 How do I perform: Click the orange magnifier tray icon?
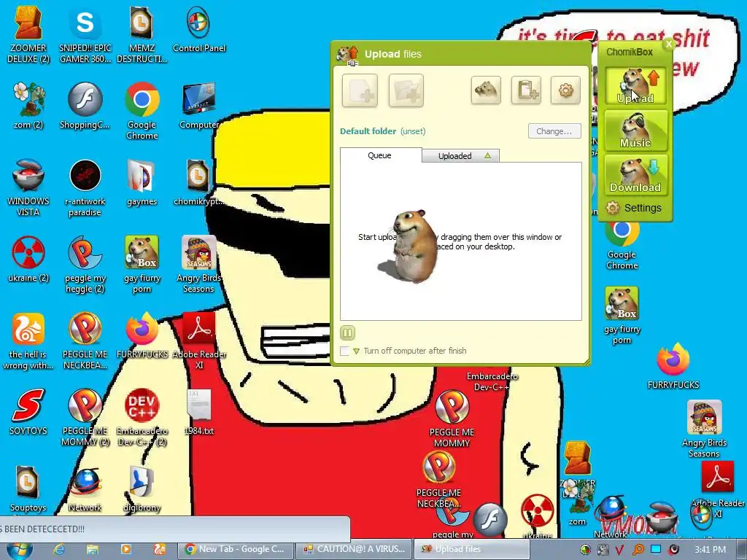point(638,550)
